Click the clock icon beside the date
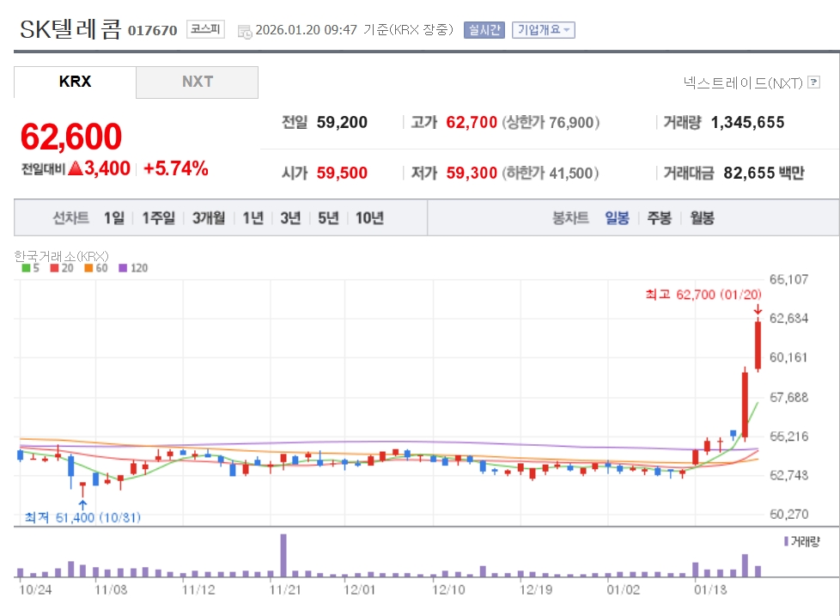This screenshot has width=840, height=616. (244, 31)
